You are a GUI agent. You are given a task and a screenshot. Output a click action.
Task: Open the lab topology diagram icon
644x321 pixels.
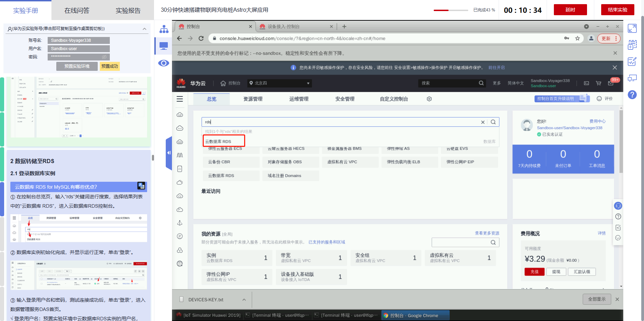[x=164, y=29]
